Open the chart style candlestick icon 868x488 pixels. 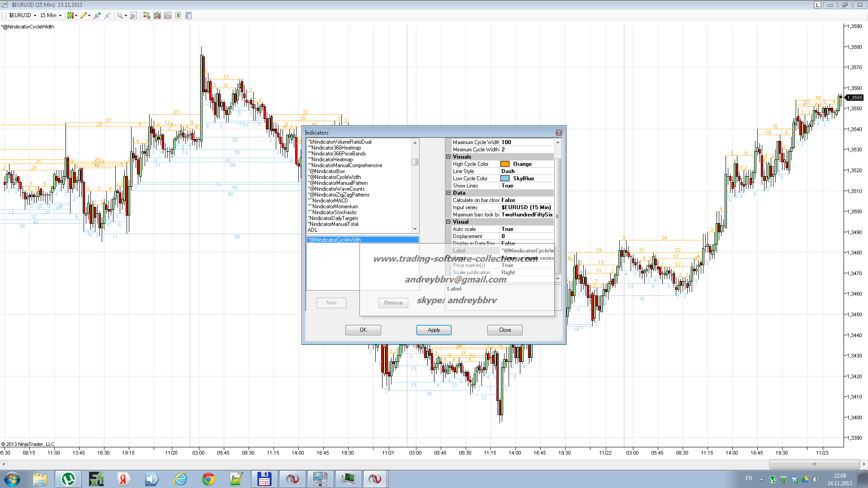[70, 15]
